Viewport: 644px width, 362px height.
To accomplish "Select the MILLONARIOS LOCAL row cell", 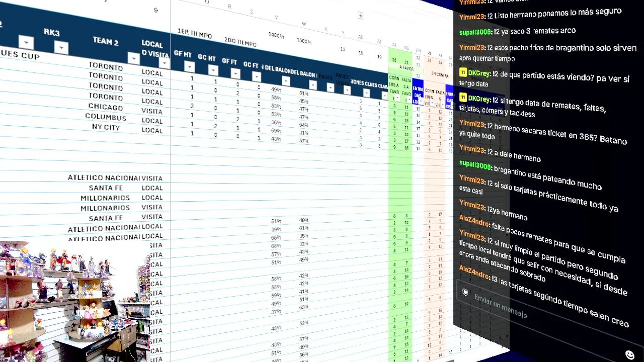I will pyautogui.click(x=105, y=198).
